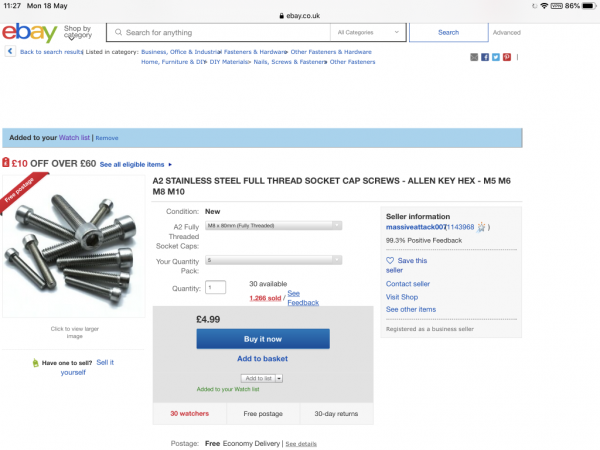The width and height of the screenshot is (600, 450).
Task: Share listing on Twitter
Action: tap(496, 57)
